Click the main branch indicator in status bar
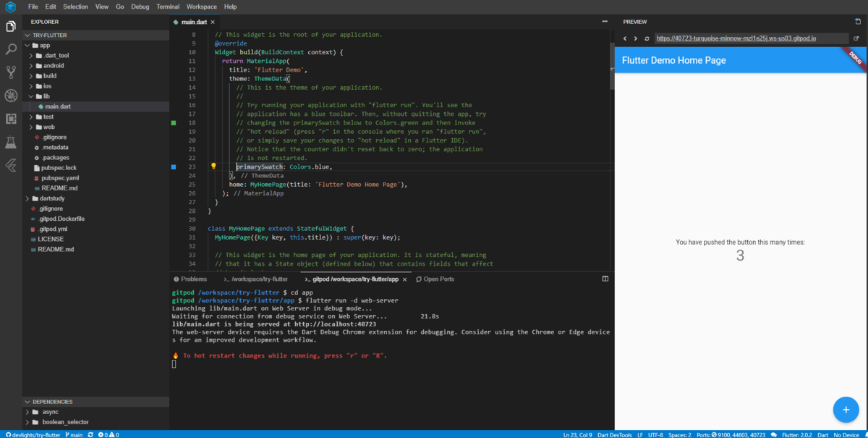Image resolution: width=868 pixels, height=438 pixels. [x=74, y=434]
